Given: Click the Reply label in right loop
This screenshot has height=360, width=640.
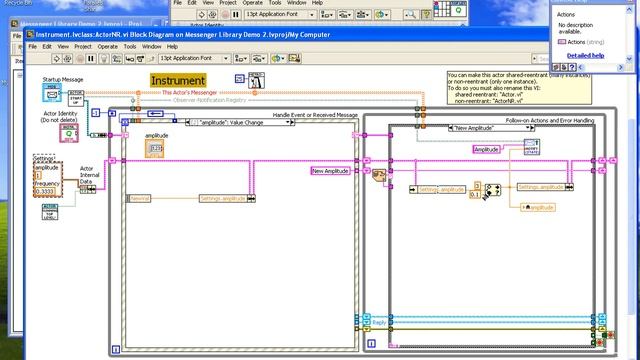Looking at the screenshot, I should [379, 322].
